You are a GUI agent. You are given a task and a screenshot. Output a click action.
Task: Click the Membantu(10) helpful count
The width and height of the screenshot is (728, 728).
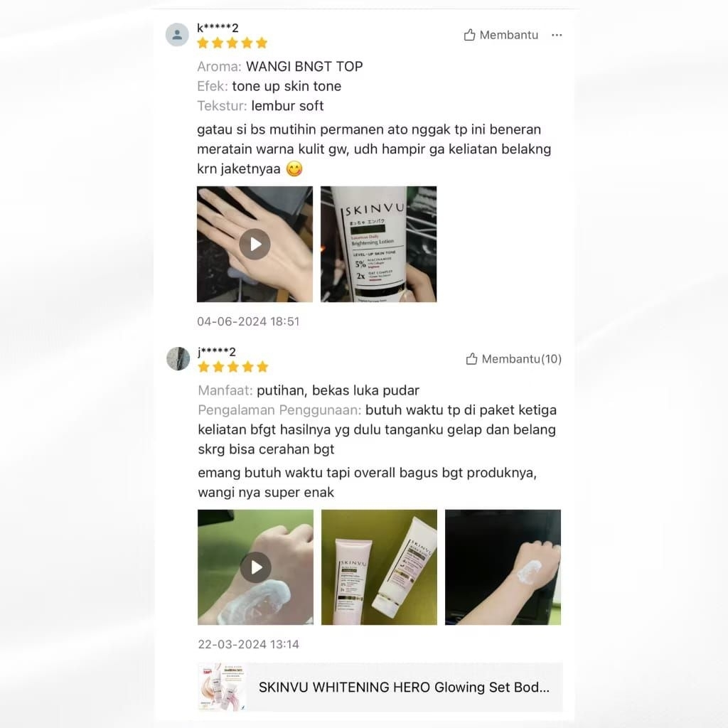522,359
